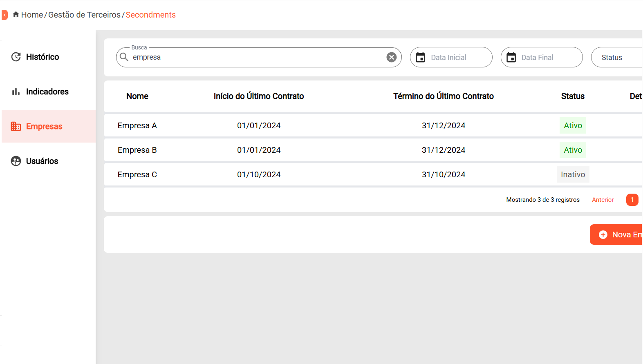Select the Empresa C table row
Screen dimensions: 643x364
pyautogui.click(x=373, y=174)
